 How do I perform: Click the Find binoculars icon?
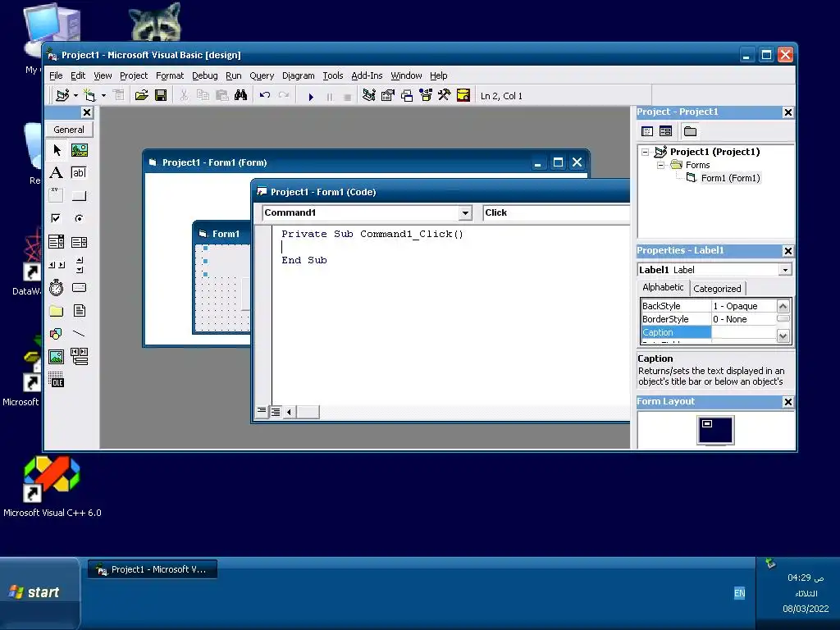click(x=241, y=95)
